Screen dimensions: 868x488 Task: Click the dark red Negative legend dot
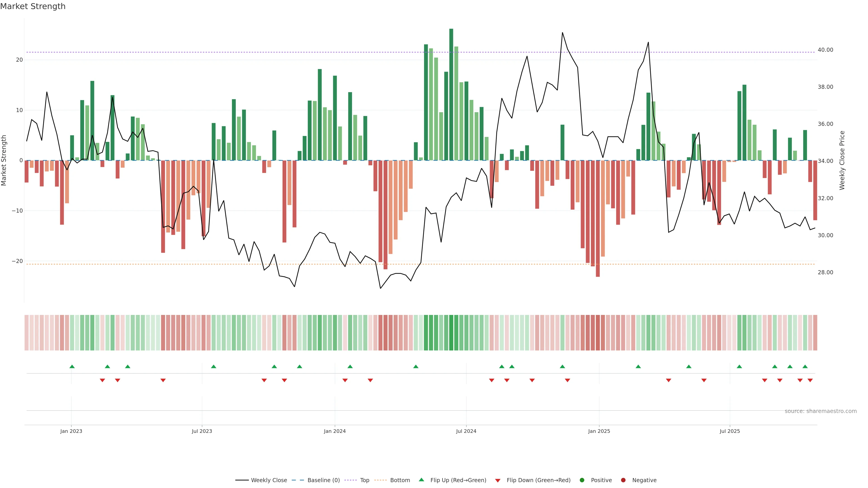click(623, 480)
